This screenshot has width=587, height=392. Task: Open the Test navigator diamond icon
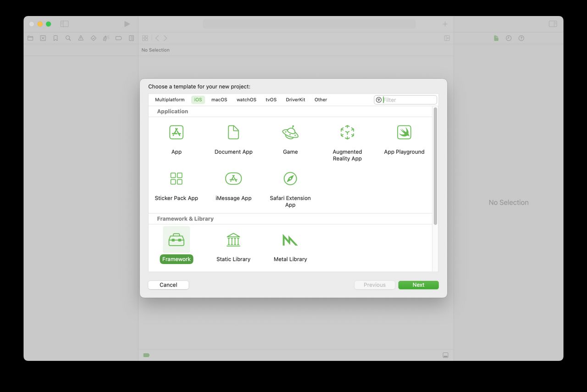point(93,38)
